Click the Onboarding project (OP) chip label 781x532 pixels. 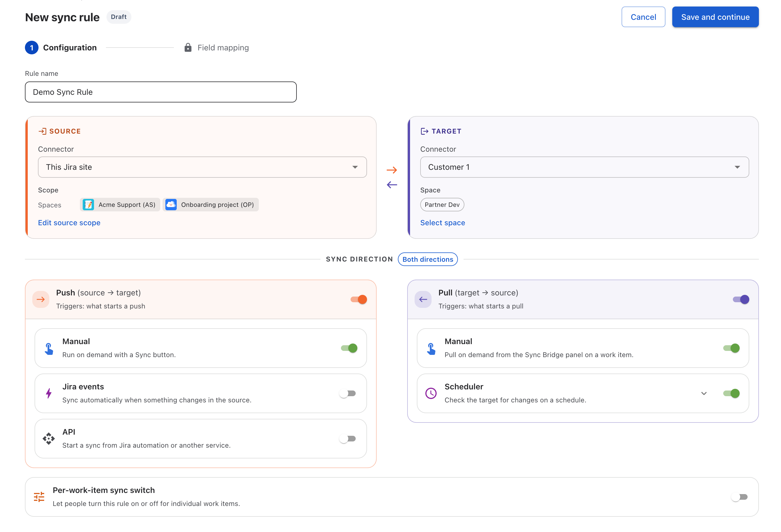[x=217, y=205]
